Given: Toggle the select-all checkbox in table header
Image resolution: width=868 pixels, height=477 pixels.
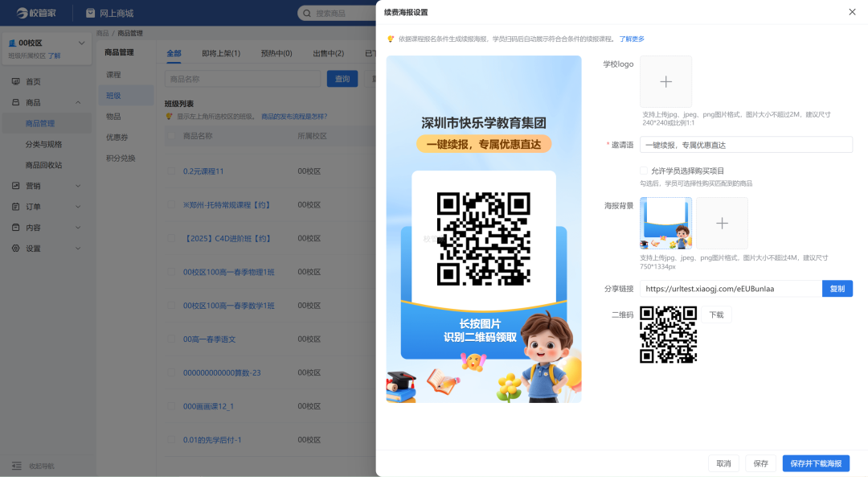Looking at the screenshot, I should coord(171,136).
